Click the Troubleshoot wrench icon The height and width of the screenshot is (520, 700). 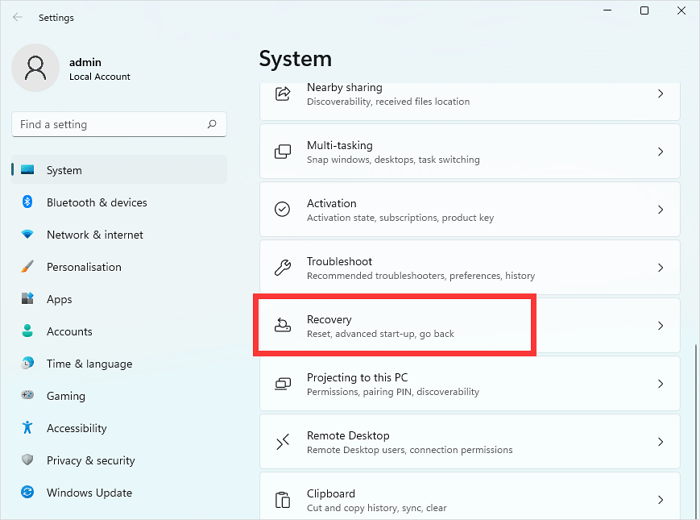[x=283, y=268]
